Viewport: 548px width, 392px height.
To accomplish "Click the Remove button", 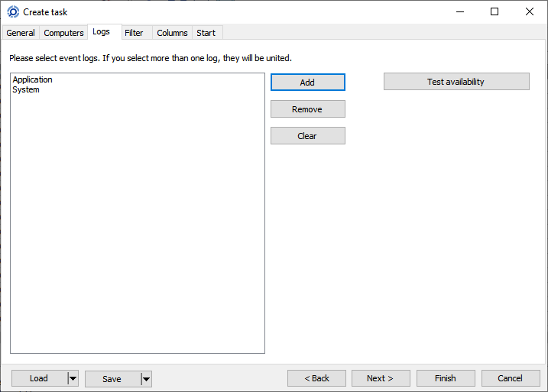I will [308, 109].
